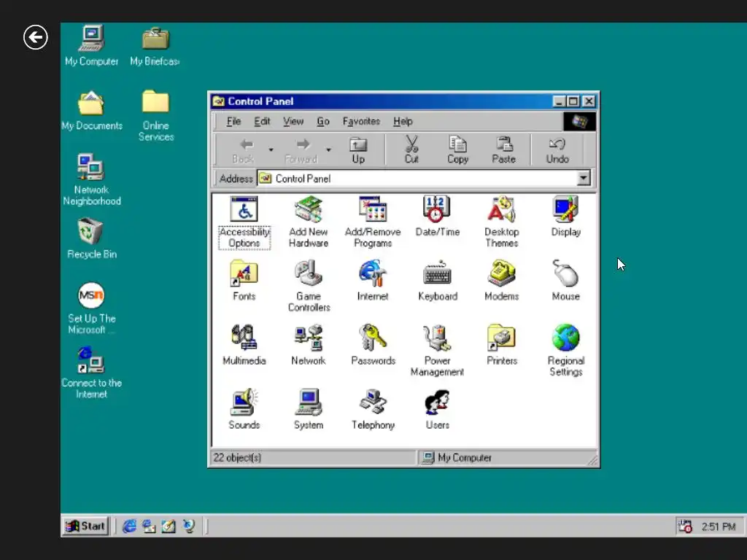The width and height of the screenshot is (747, 560).
Task: Click the Task Scheduler tray icon
Action: (x=685, y=526)
